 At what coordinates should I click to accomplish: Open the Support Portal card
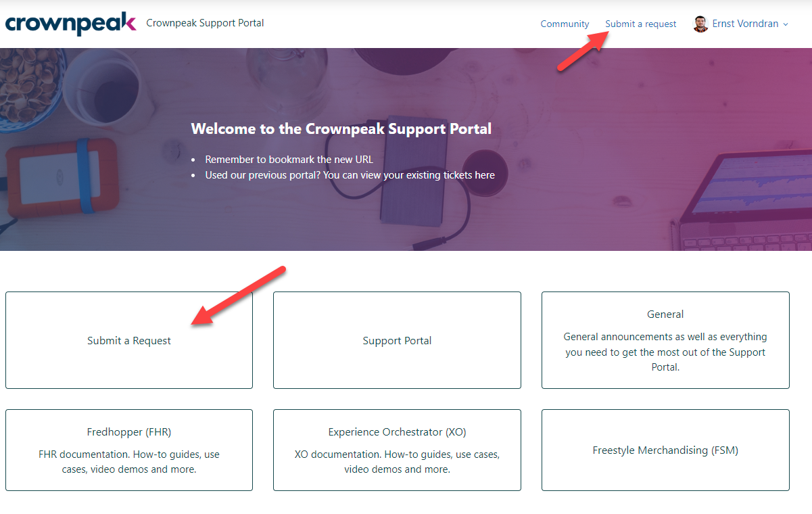click(397, 340)
